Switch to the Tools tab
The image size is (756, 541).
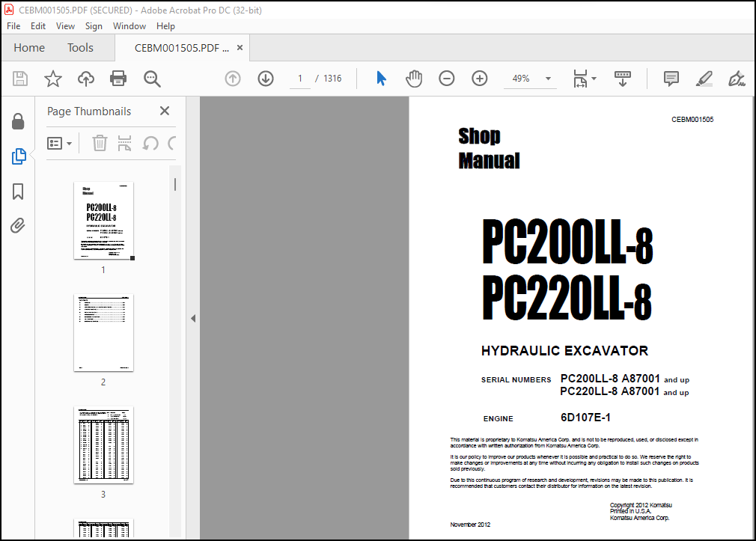[x=80, y=48]
